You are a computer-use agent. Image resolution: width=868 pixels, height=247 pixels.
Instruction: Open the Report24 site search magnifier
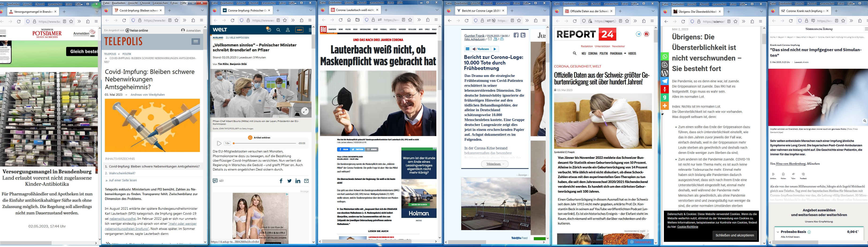[575, 53]
